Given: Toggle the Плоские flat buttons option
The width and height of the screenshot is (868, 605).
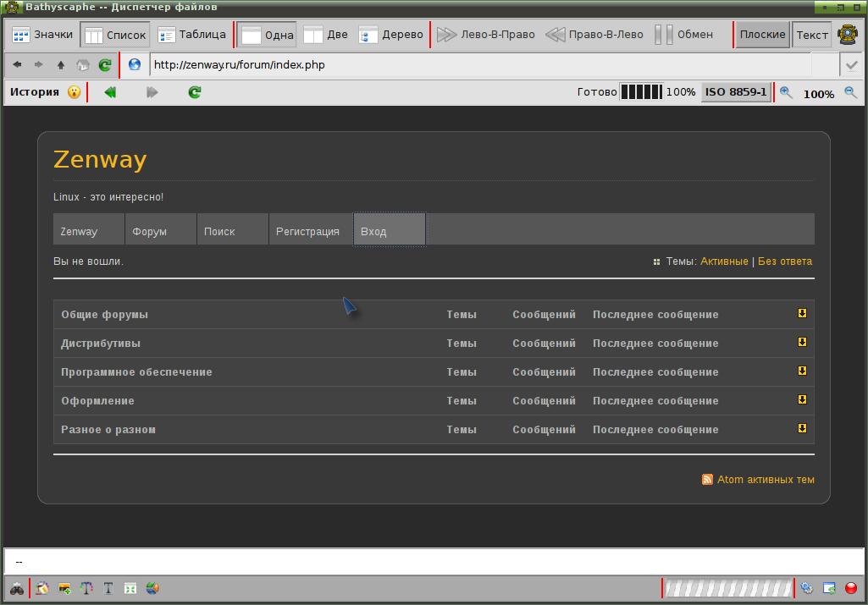Looking at the screenshot, I should [x=763, y=35].
